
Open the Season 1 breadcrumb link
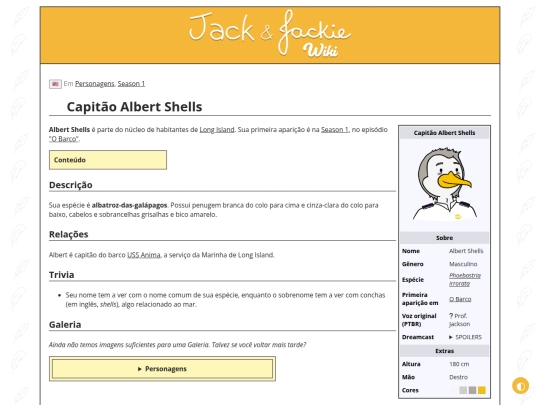click(131, 84)
